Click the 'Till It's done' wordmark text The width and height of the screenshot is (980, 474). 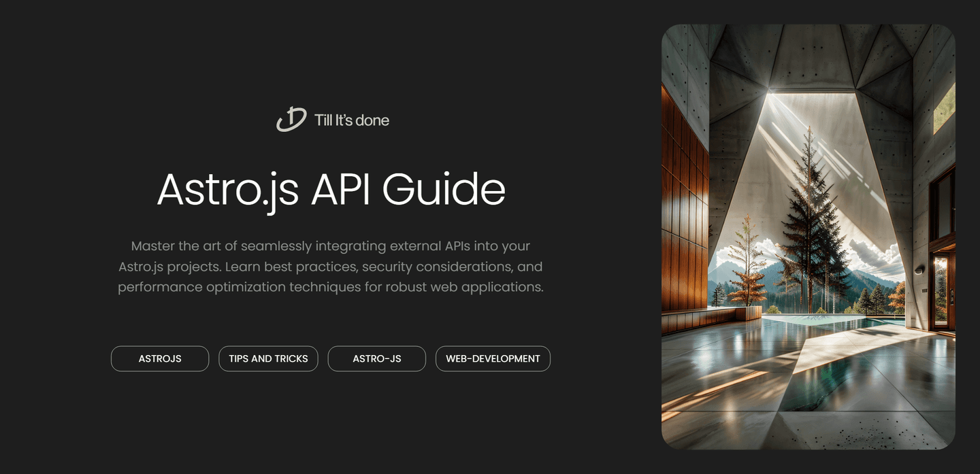coord(351,120)
